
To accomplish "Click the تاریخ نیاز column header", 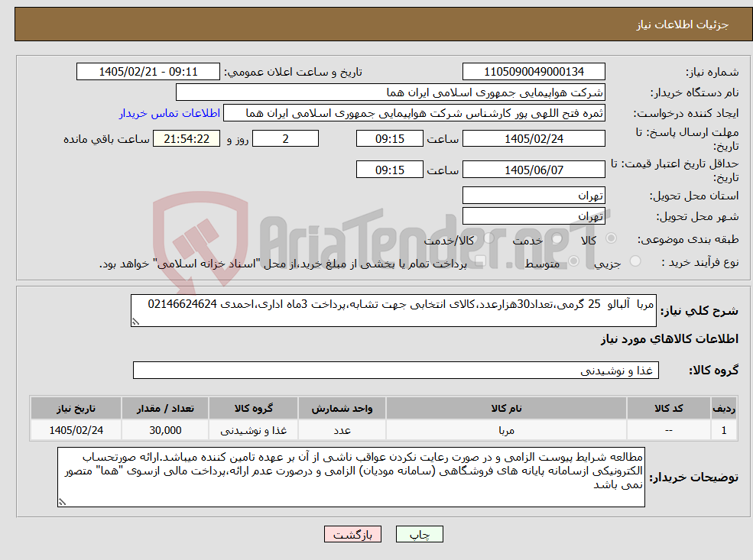I will coord(76,409).
